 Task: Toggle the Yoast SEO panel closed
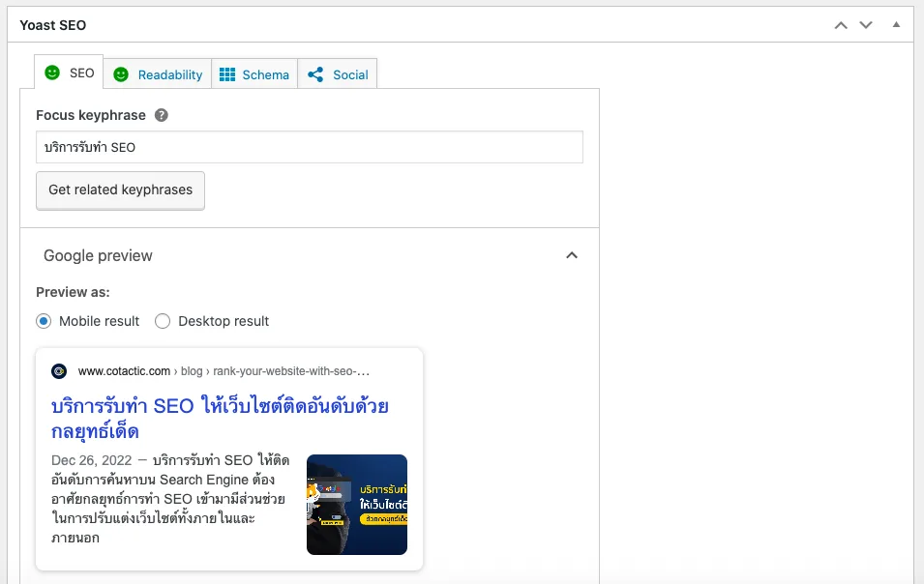896,25
